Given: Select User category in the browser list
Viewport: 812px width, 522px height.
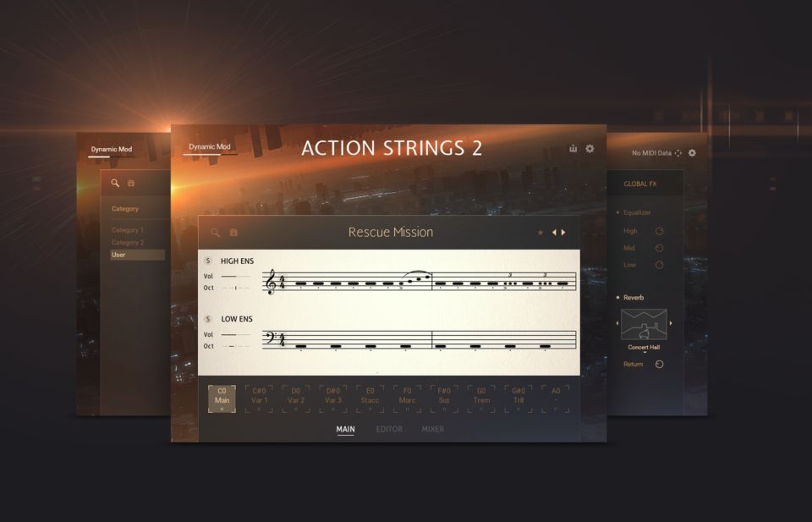Looking at the screenshot, I should click(138, 255).
